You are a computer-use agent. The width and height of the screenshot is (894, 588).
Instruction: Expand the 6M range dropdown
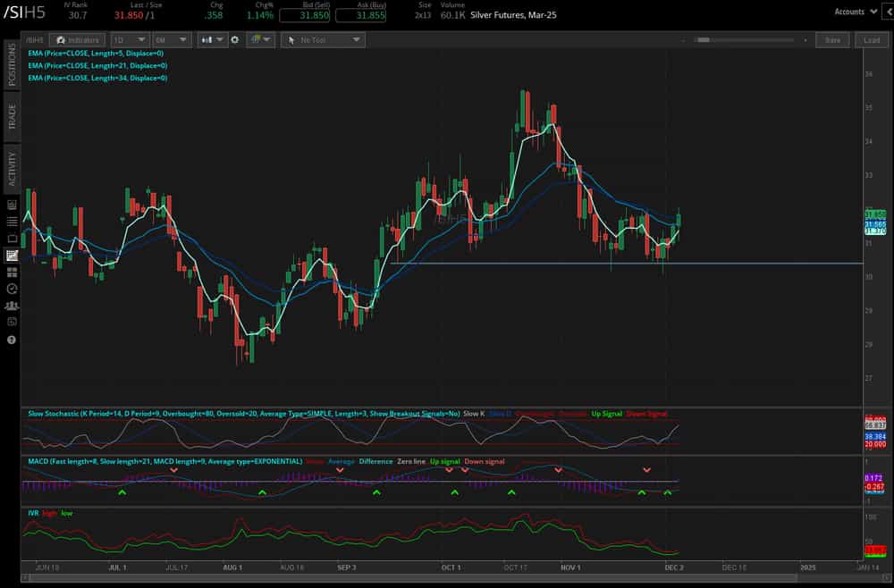point(170,39)
